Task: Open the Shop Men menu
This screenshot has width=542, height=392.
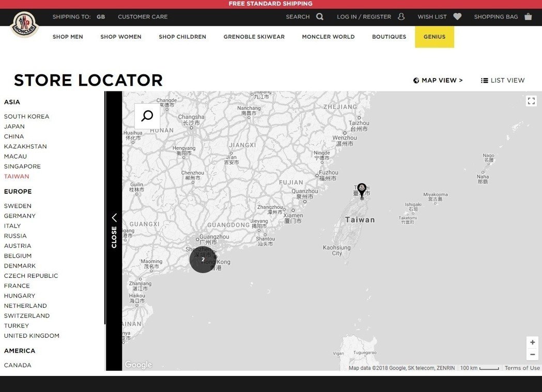Action: [x=68, y=37]
